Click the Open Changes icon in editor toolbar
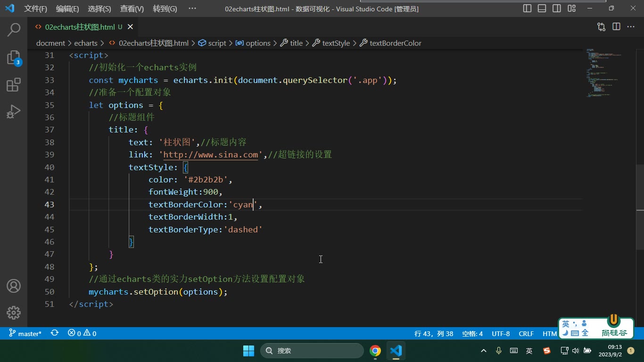644x362 pixels. [x=601, y=27]
